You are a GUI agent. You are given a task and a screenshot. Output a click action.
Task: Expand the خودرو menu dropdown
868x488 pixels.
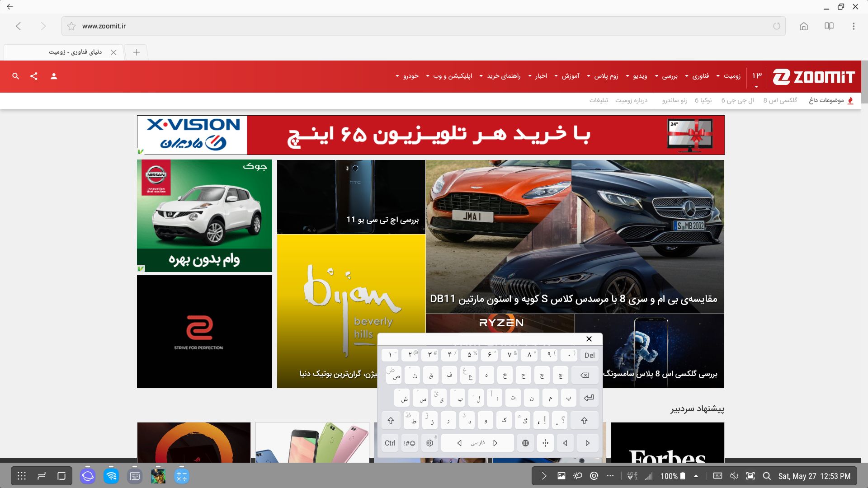[x=407, y=76]
